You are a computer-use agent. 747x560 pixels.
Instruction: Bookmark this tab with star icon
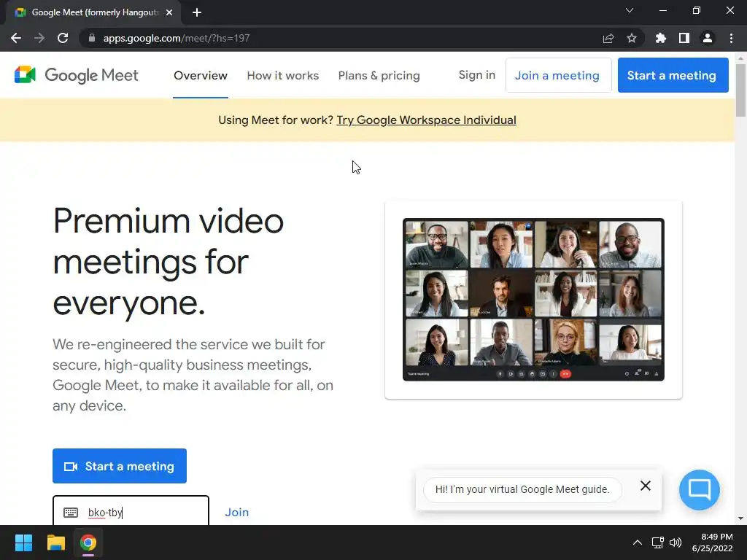[x=632, y=38]
